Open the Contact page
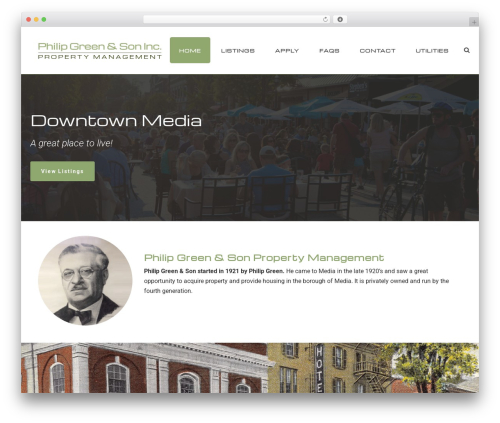The width and height of the screenshot is (500, 423). (377, 51)
